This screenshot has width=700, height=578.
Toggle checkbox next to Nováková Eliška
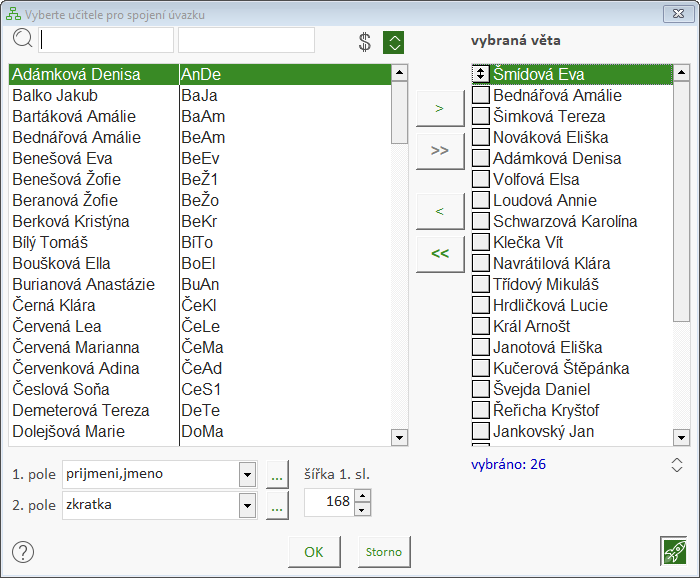tap(481, 138)
